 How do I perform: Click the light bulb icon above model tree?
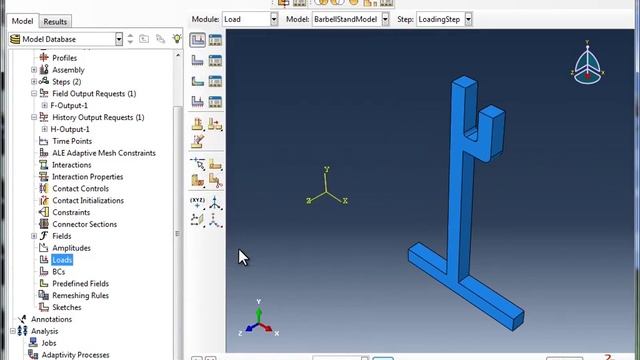point(177,39)
